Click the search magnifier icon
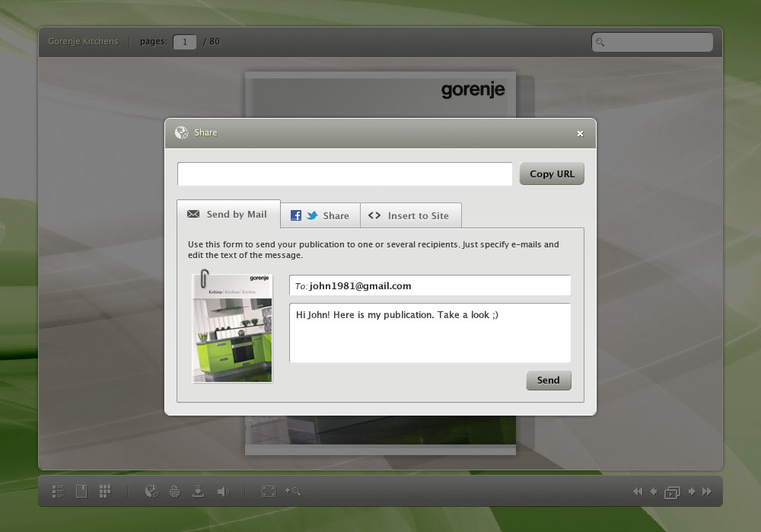This screenshot has width=761, height=532. tap(600, 42)
